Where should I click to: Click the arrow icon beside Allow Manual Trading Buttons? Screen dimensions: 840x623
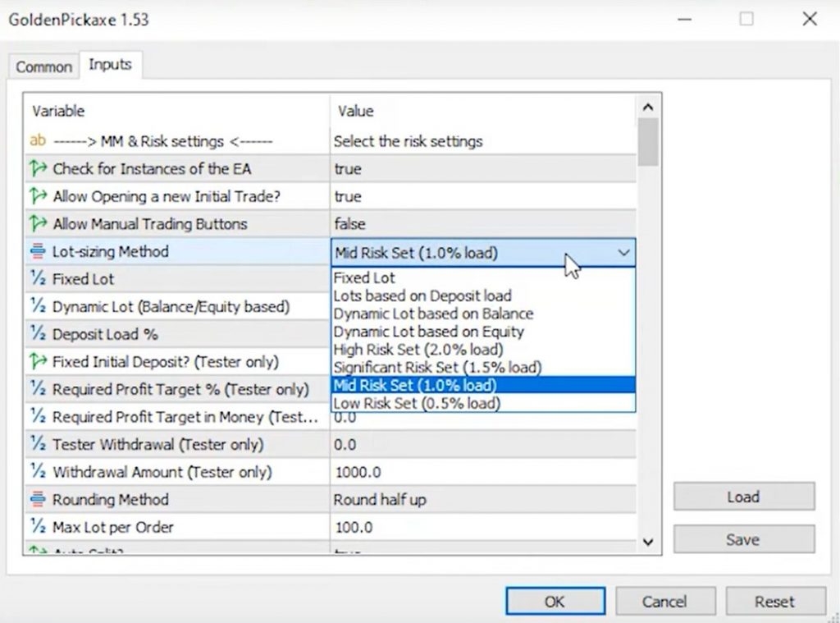[x=38, y=224]
